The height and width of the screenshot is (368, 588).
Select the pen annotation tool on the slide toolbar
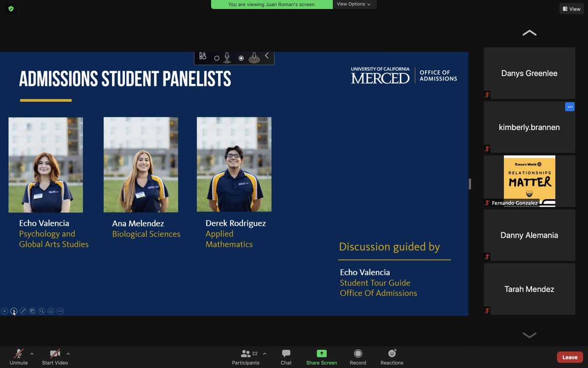tap(23, 311)
